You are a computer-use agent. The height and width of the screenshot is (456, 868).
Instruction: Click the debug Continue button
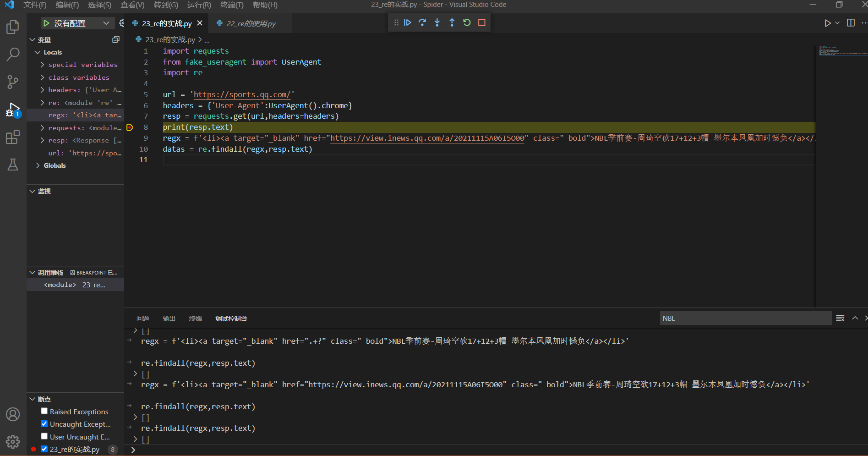click(408, 22)
